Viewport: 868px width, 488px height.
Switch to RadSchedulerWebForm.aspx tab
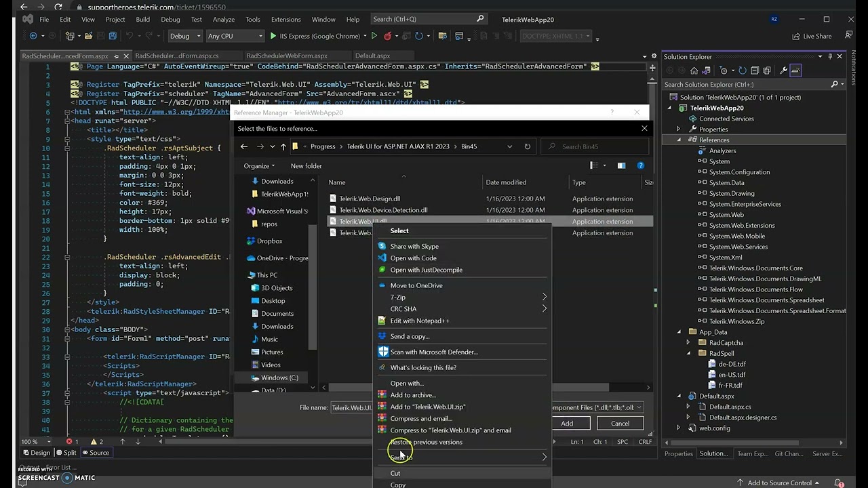(x=287, y=56)
